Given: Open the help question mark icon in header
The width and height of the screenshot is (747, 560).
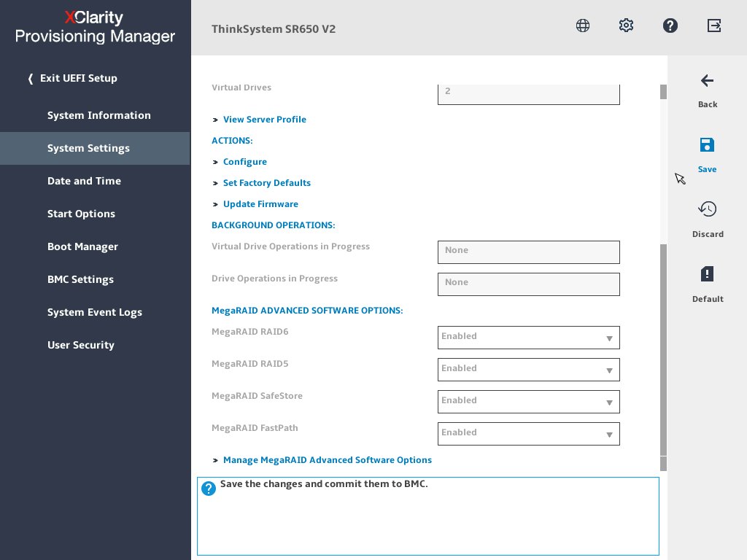Looking at the screenshot, I should (x=670, y=26).
